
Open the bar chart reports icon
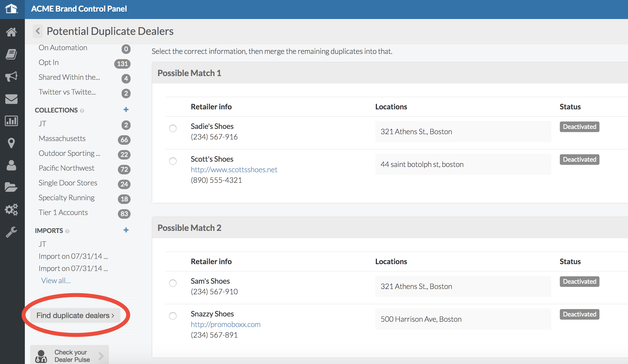coord(11,121)
